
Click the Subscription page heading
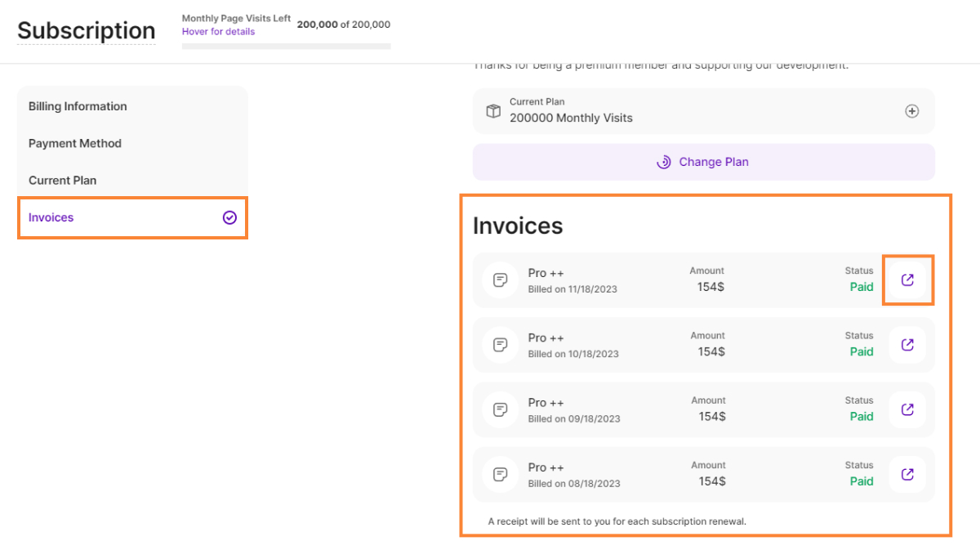pyautogui.click(x=86, y=30)
